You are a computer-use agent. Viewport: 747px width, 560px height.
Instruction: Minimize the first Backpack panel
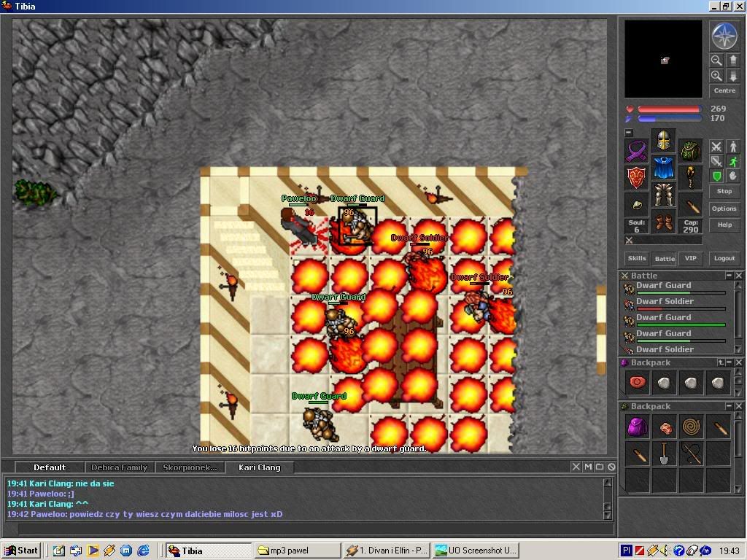pyautogui.click(x=729, y=363)
